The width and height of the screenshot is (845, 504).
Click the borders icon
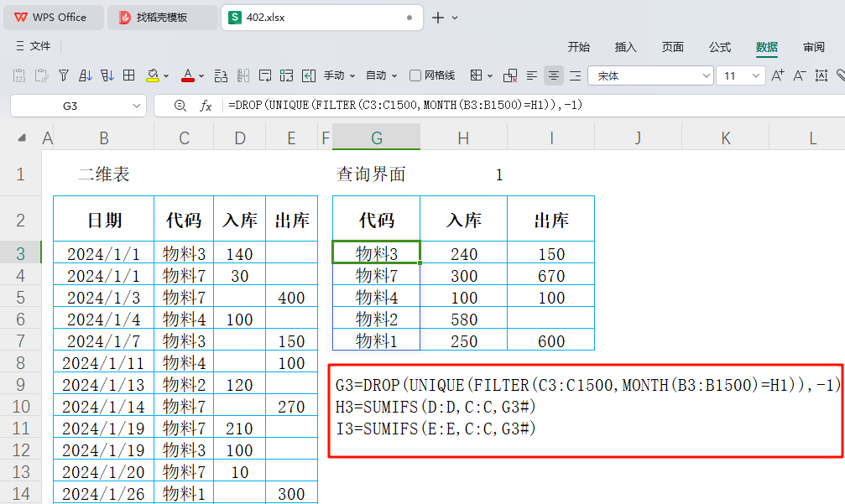tap(477, 75)
